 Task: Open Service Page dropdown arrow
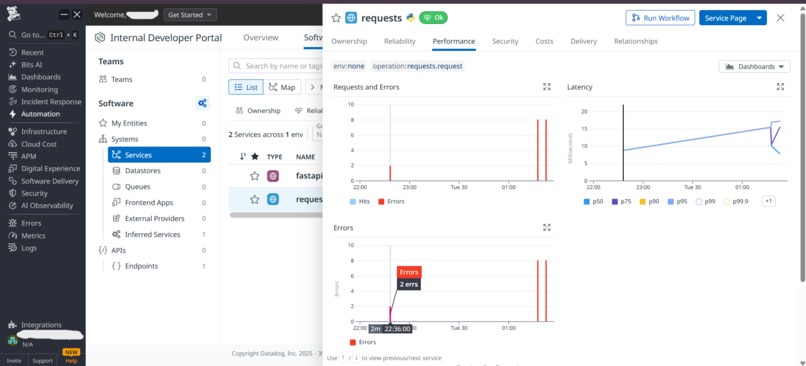click(759, 18)
